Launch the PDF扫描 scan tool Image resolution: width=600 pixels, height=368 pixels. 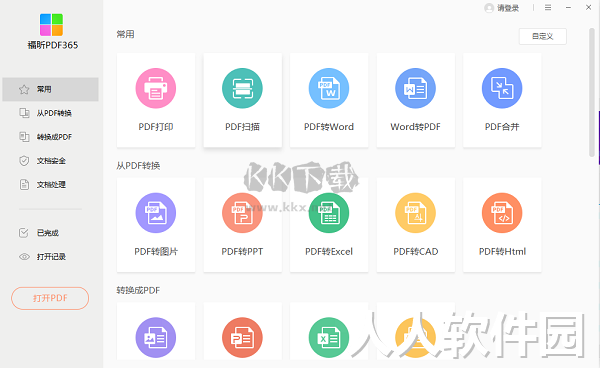tap(242, 100)
